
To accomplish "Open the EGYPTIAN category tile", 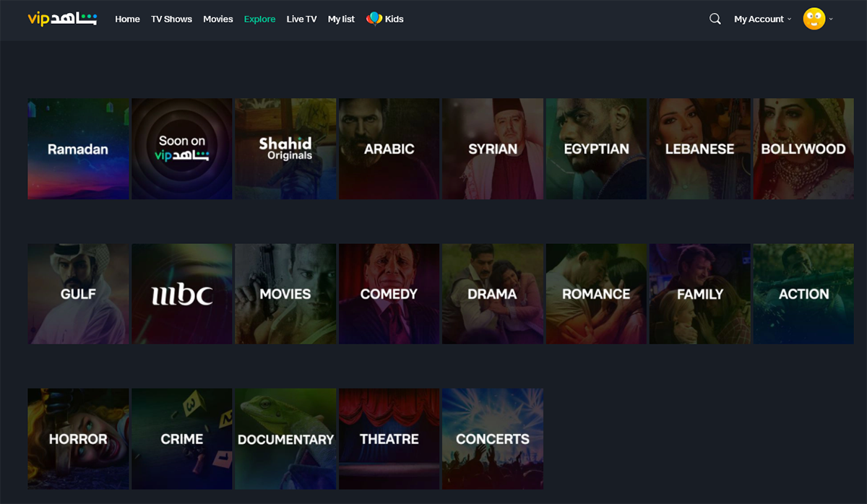I will point(596,149).
